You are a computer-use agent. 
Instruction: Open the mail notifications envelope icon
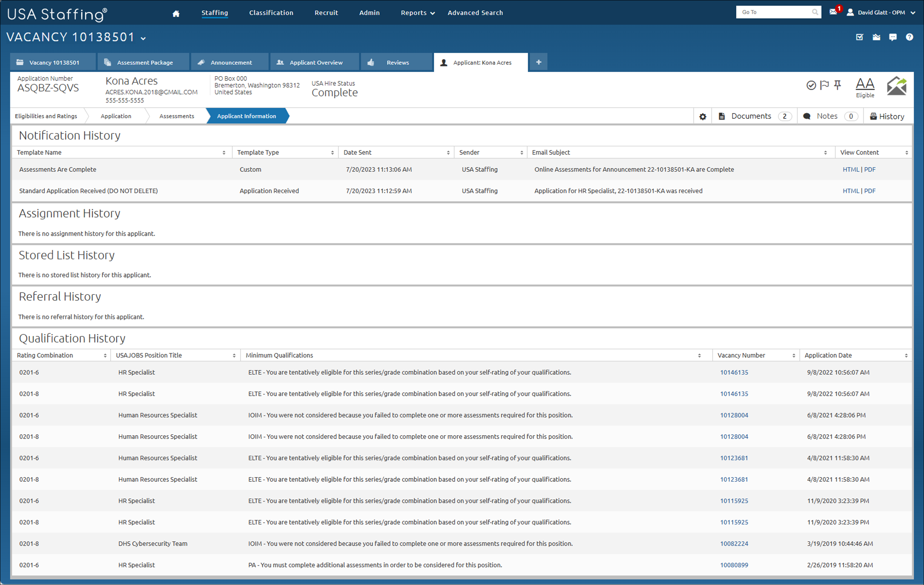coord(833,12)
